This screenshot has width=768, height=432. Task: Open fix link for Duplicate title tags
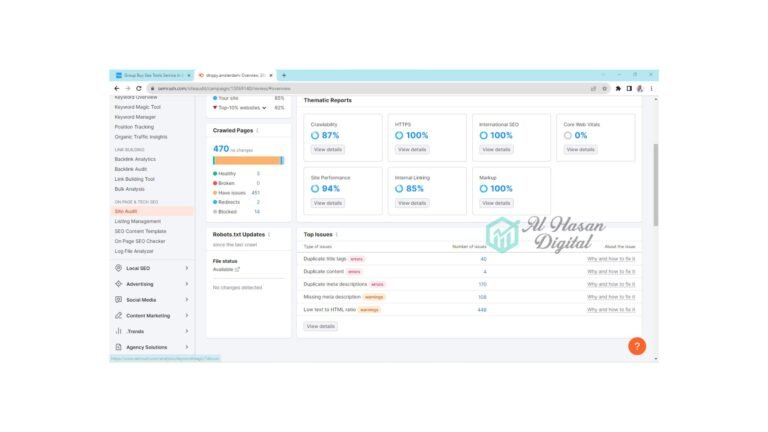[611, 258]
